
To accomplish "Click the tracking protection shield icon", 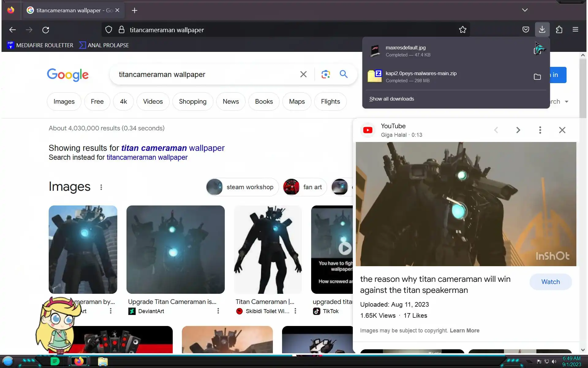I will (109, 30).
